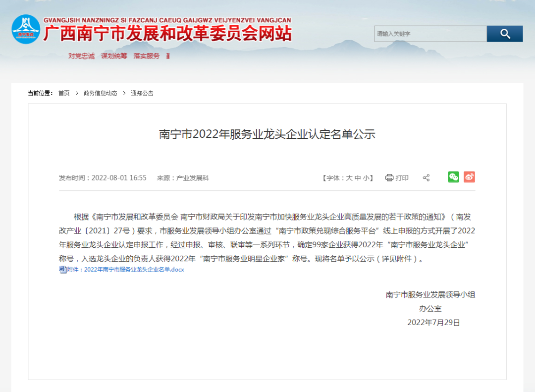Click the magnifier search button
This screenshot has height=392, width=535.
(x=504, y=34)
